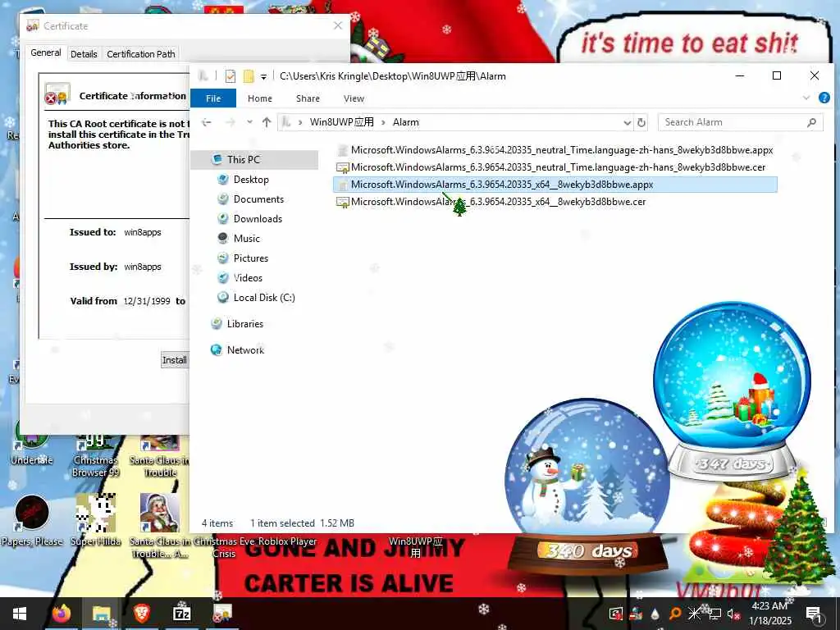Click the Install button in Certificate window
Screen dimensions: 840x630
click(175, 360)
